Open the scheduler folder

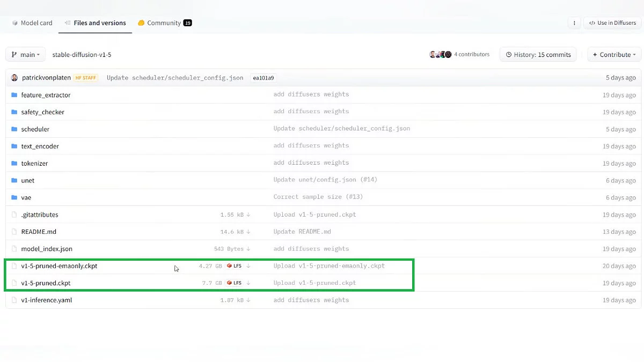pyautogui.click(x=35, y=129)
